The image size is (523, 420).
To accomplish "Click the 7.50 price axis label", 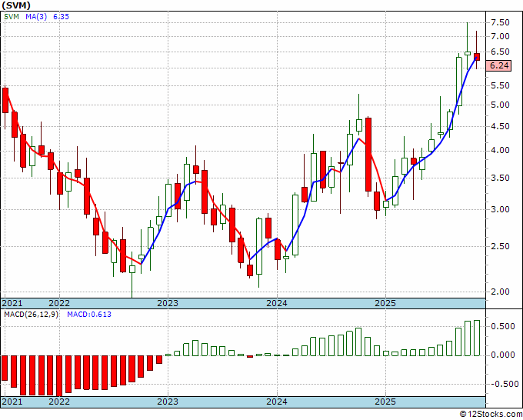I will tap(500, 22).
